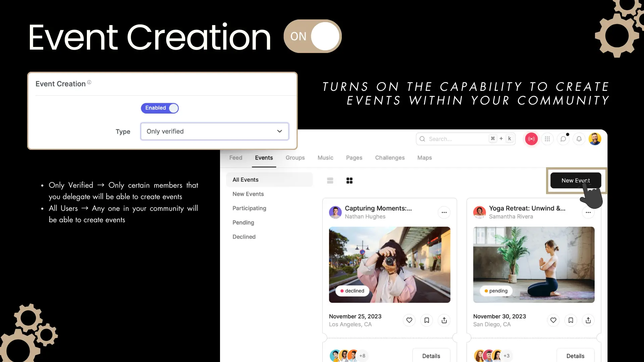Open the Challenges tab
The height and width of the screenshot is (362, 644).
[x=390, y=158]
